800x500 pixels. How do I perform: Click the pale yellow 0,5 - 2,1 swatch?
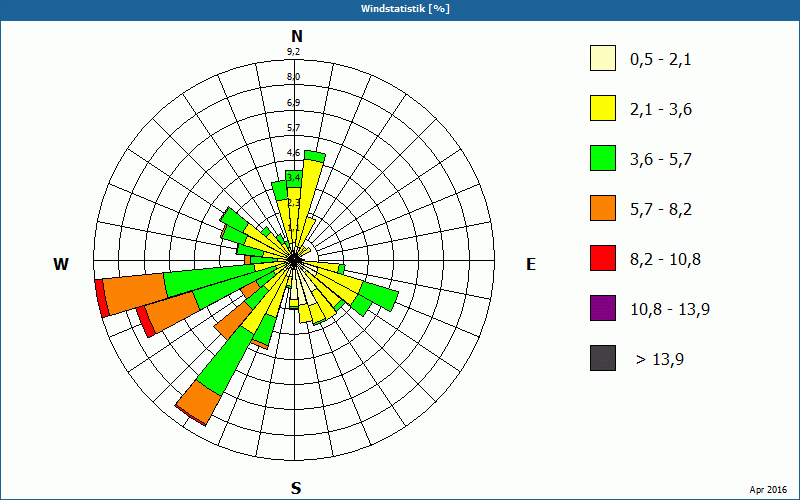pos(603,58)
